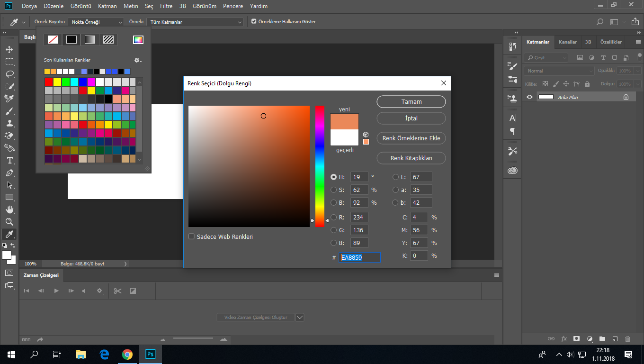Viewport: 644px width, 364px height.
Task: Select the Clone Stamp tool
Action: click(x=9, y=123)
